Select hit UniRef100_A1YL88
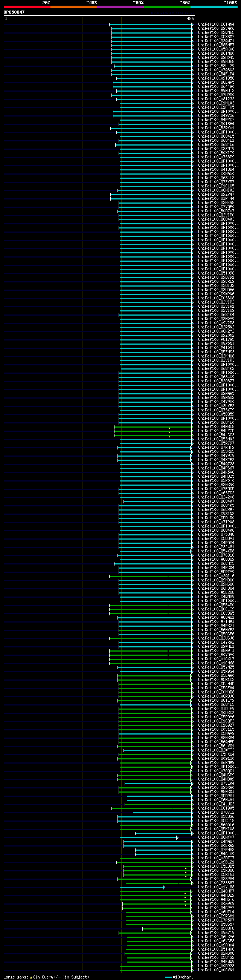 (216, 887)
